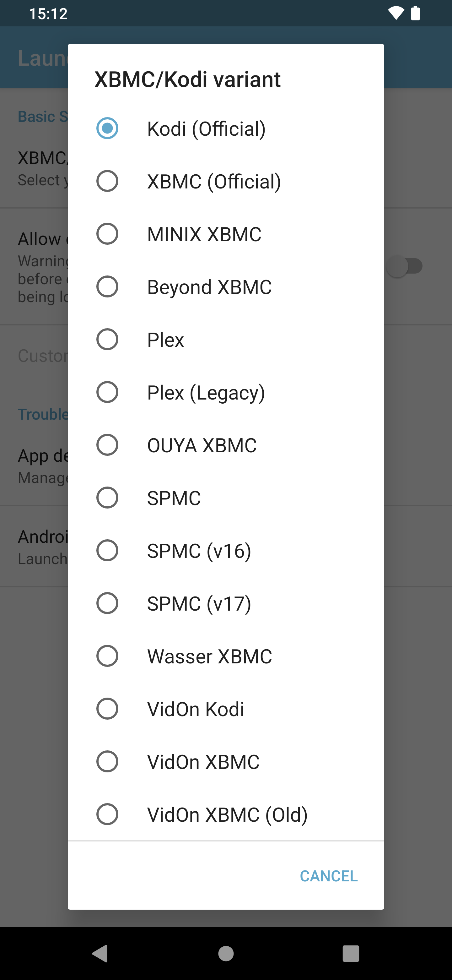Choose XBMC (Official) variant
This screenshot has height=980, width=452.
point(107,181)
